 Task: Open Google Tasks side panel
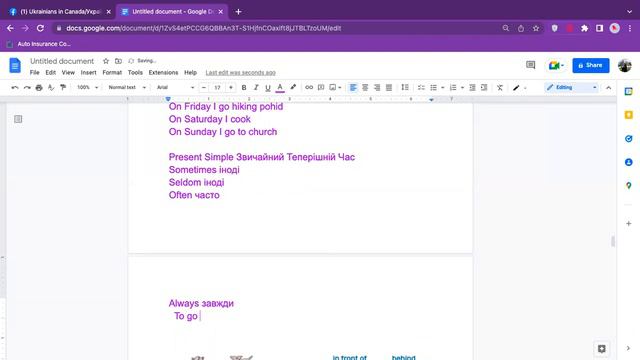(x=629, y=139)
